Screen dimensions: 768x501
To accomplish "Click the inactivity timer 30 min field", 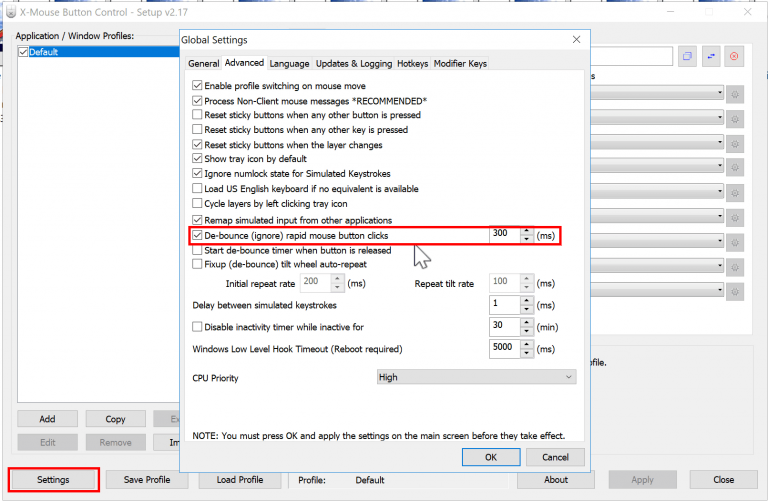I will point(504,326).
